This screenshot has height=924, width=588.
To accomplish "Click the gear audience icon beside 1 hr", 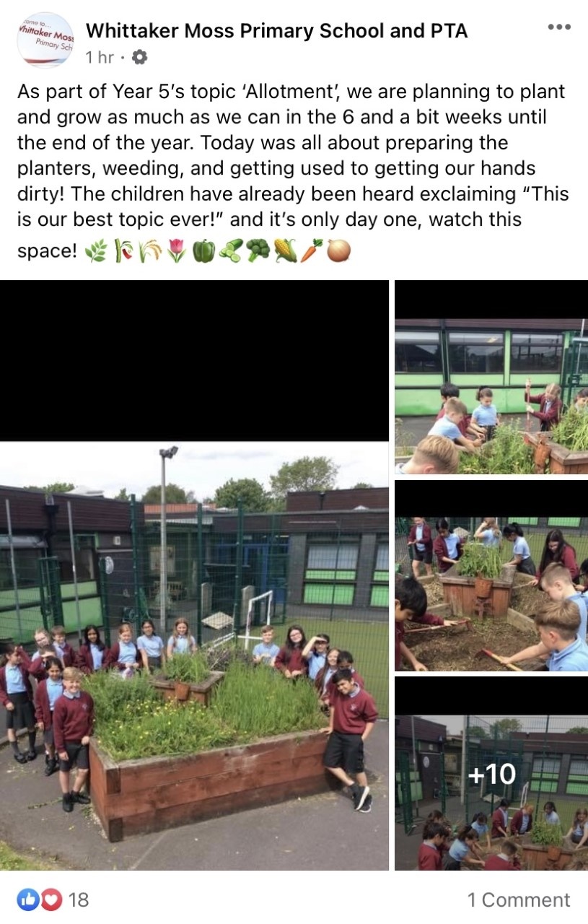I will tap(140, 57).
